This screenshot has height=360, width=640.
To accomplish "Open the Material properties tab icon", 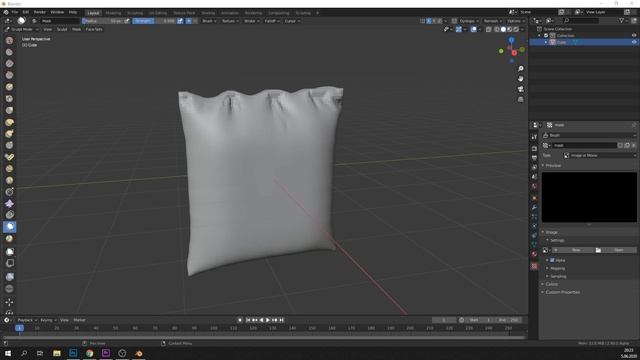I will pos(534,254).
